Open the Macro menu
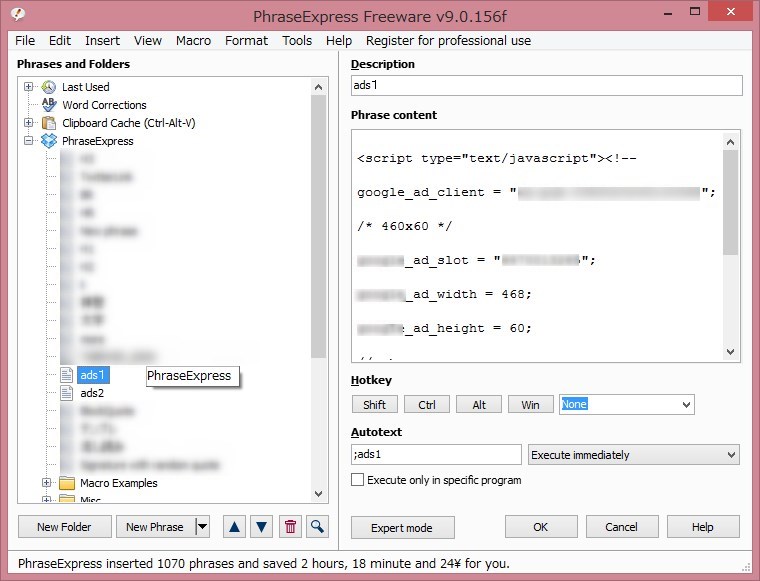This screenshot has width=760, height=581. [x=193, y=41]
